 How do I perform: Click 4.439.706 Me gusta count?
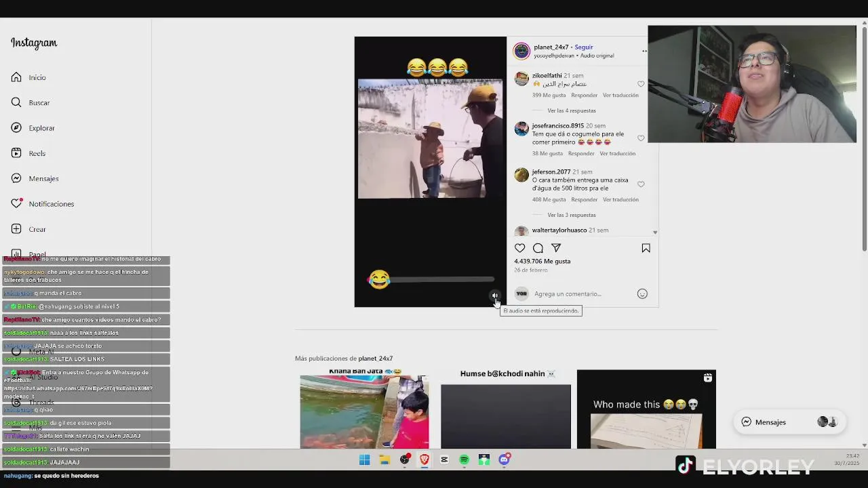542,261
